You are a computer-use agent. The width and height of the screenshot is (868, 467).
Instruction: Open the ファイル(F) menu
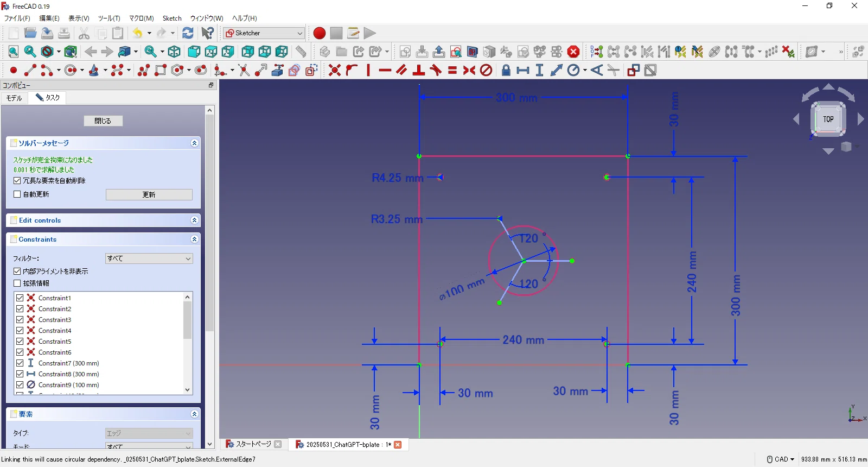(17, 18)
